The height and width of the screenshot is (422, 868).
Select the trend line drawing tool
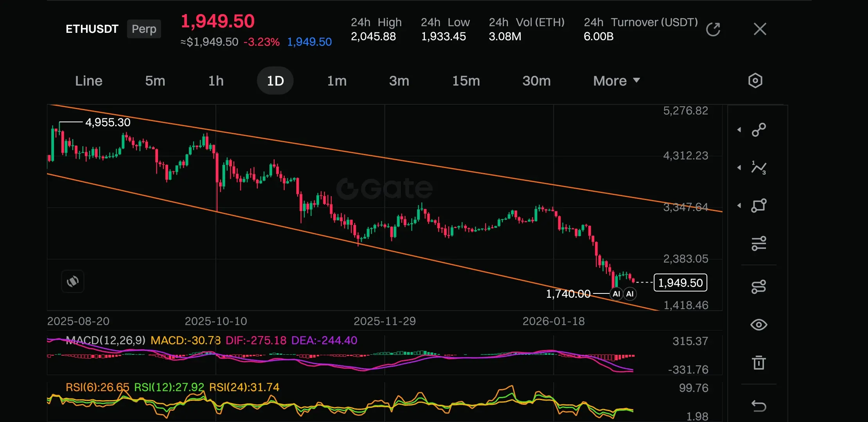click(759, 130)
